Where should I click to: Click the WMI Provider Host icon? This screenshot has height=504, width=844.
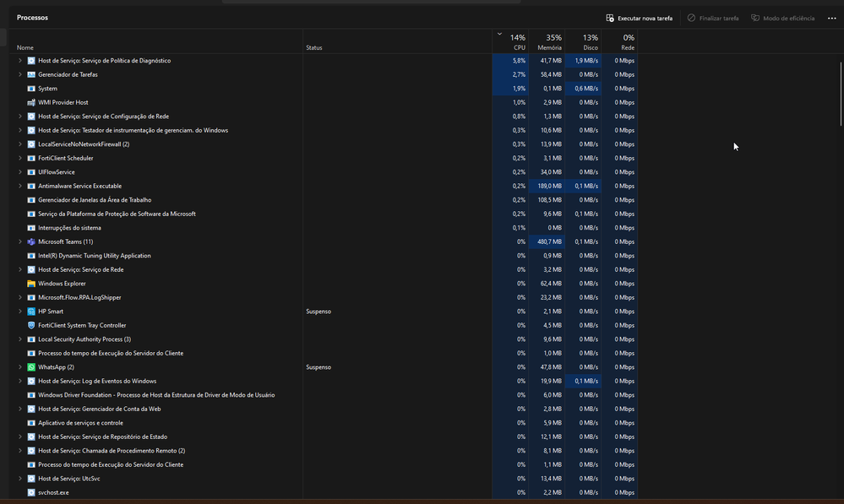31,103
